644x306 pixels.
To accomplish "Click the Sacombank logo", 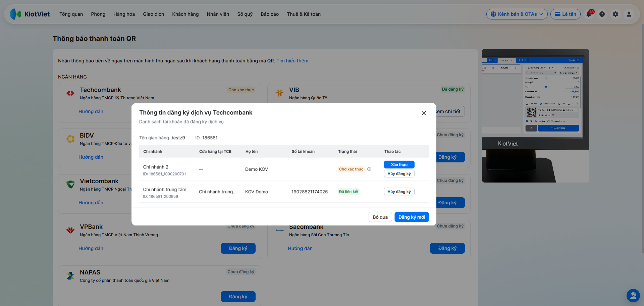I will coord(280,230).
